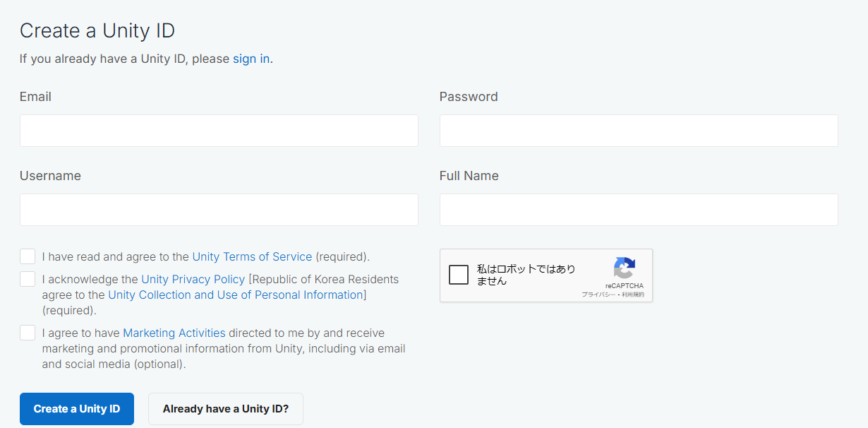Focus the Password input field
Viewport: 868px width, 428px height.
pos(639,131)
